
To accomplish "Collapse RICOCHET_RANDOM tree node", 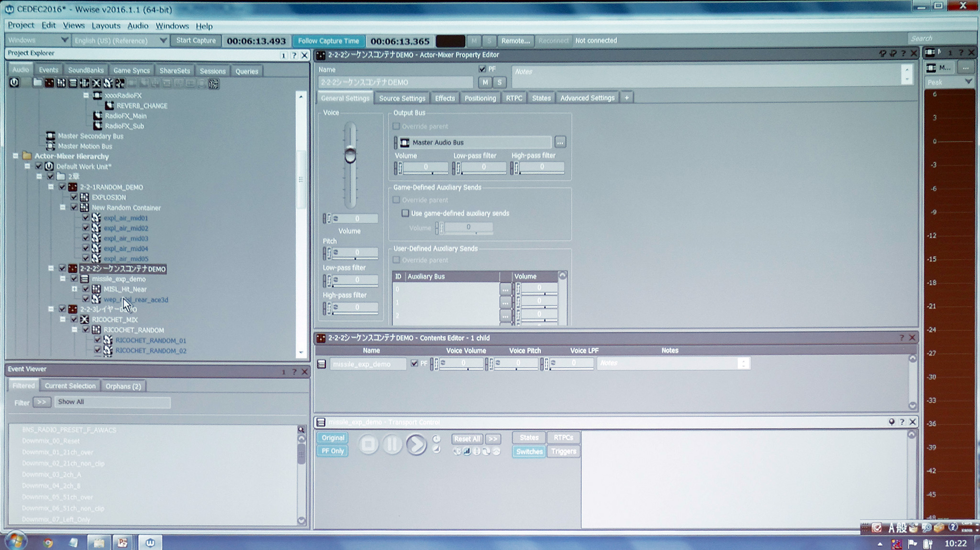I will click(74, 330).
